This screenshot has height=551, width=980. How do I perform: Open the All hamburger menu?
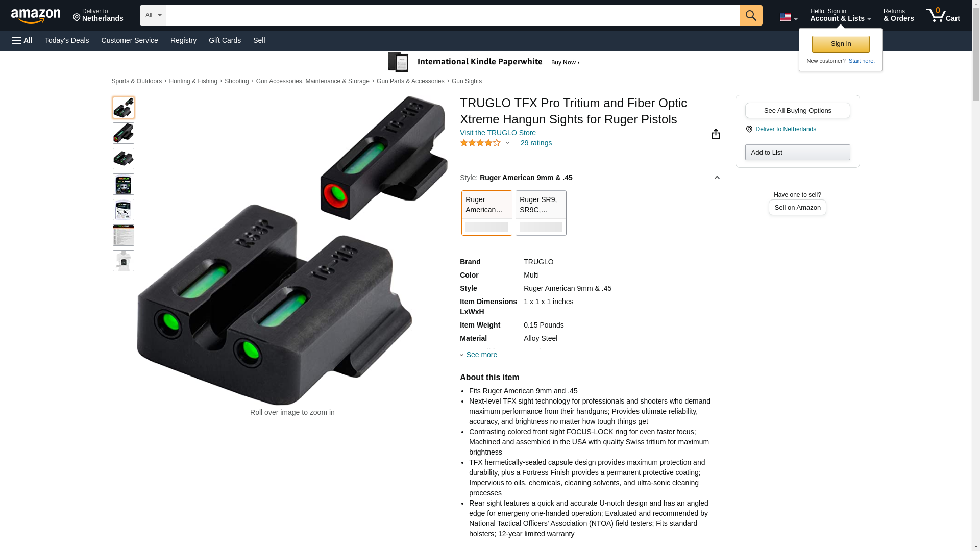click(x=22, y=40)
